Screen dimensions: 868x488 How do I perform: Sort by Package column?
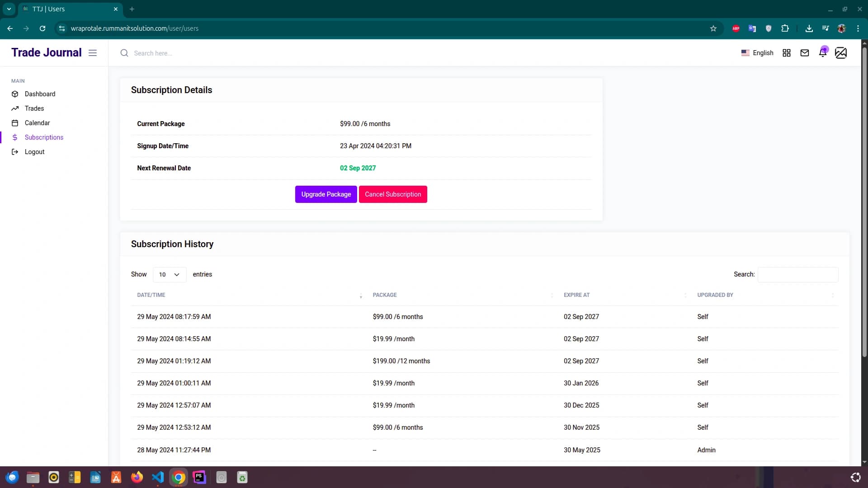(x=462, y=295)
